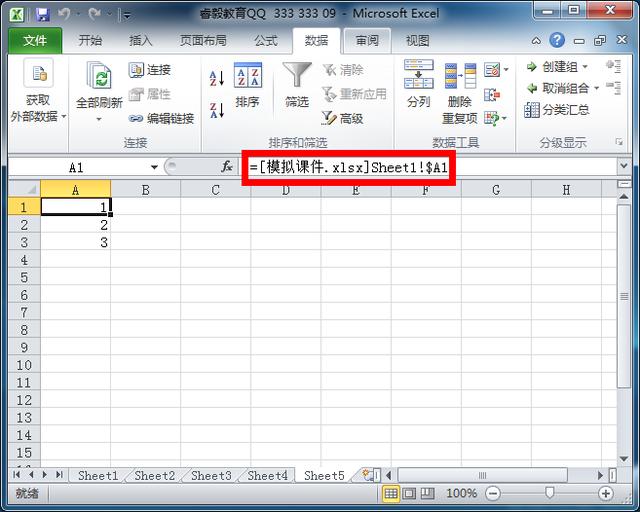The width and height of the screenshot is (640, 512).
Task: Switch to the 开始 ribbon tab
Action: [90, 40]
